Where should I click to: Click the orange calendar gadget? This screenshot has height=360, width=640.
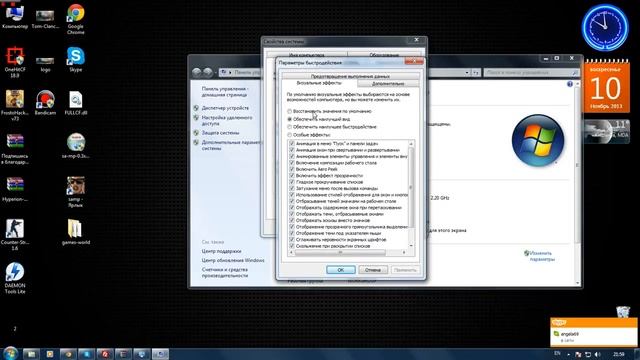[606, 87]
